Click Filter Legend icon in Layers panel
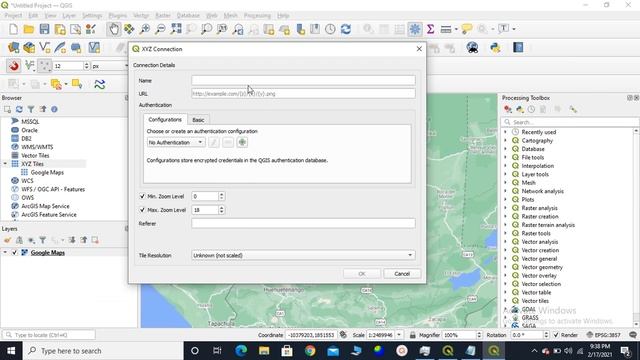The image size is (640, 360). coord(42,240)
